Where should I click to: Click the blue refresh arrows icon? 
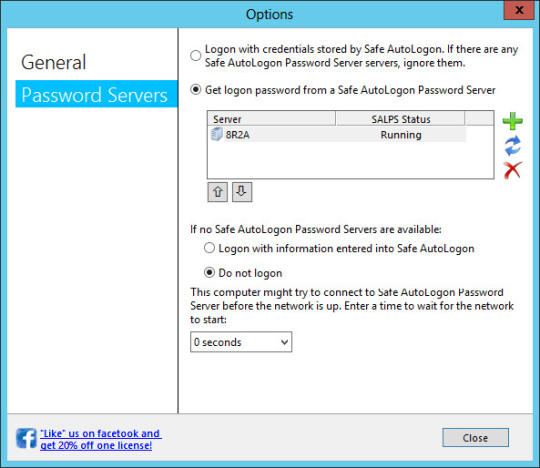point(512,146)
